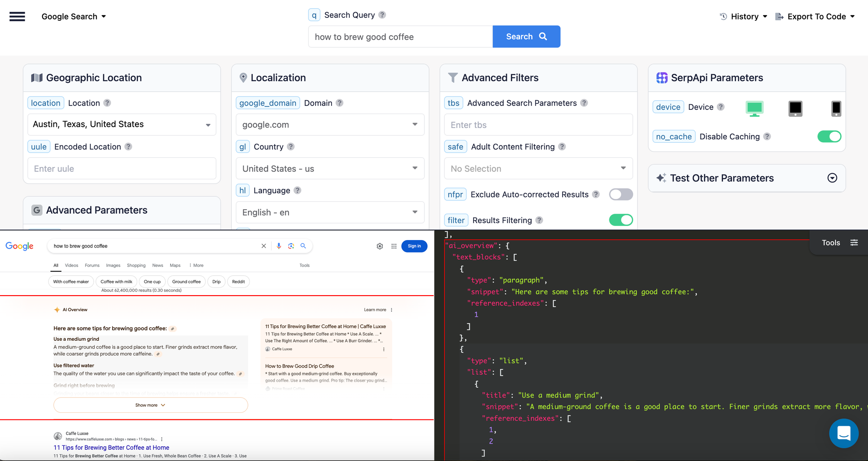Click the Drip filter chip

(217, 282)
